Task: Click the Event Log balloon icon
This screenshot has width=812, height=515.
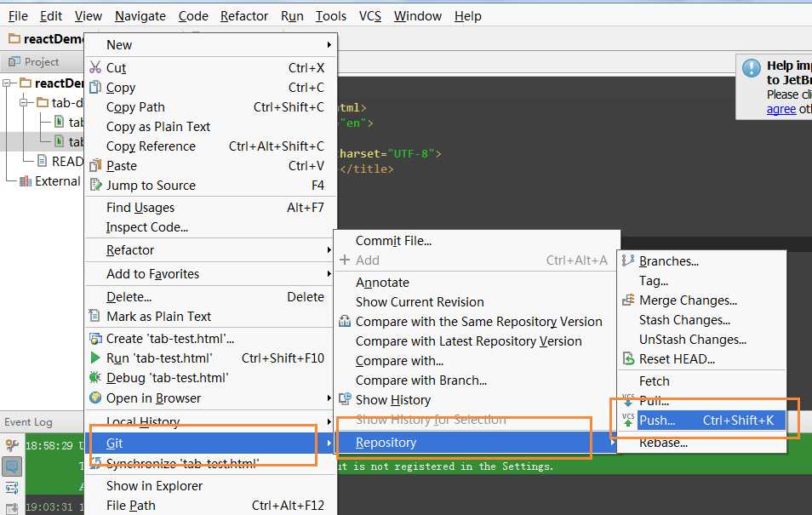Action: 12,466
